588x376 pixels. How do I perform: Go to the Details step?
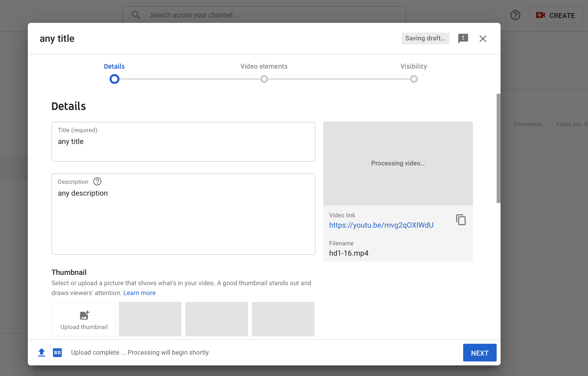point(114,66)
